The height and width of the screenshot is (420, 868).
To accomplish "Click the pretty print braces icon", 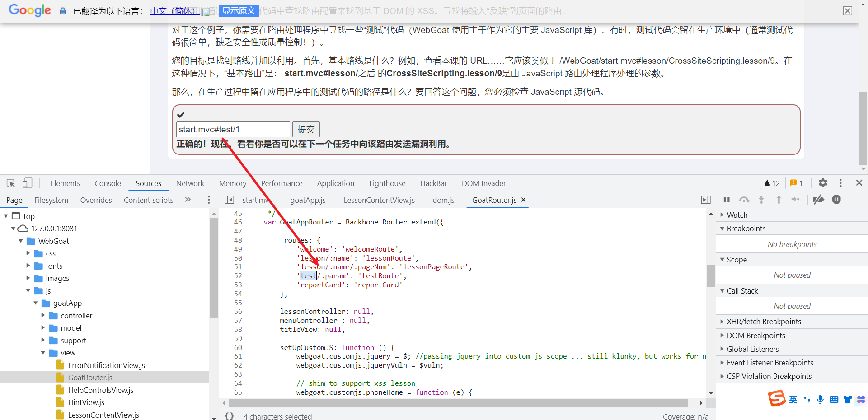I will [x=230, y=416].
